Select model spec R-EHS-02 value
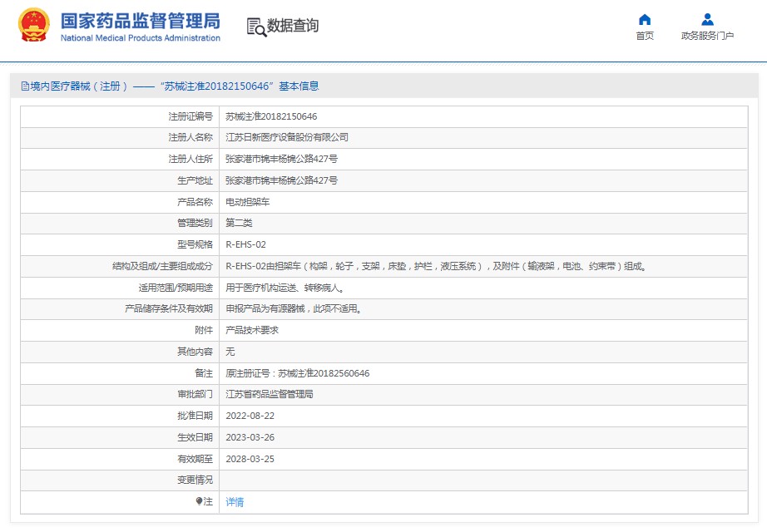This screenshot has height=532, width=767. tap(245, 244)
